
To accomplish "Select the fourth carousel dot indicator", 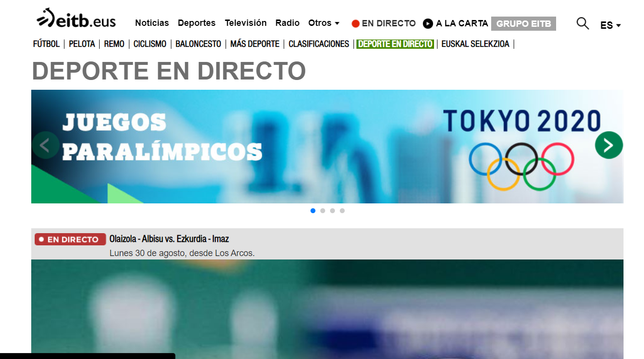I will click(x=342, y=211).
